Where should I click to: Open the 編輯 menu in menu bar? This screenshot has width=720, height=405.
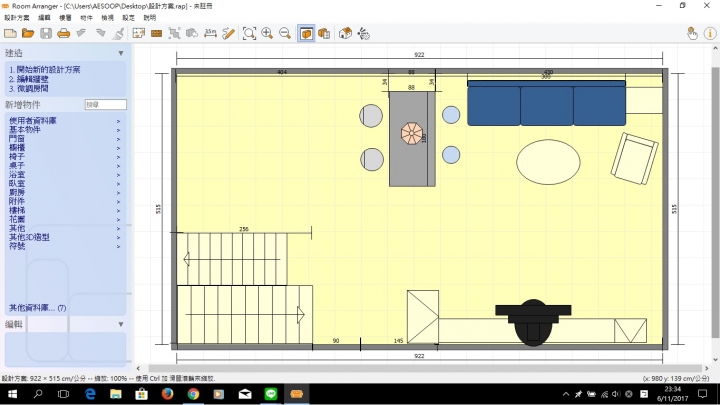pyautogui.click(x=44, y=18)
